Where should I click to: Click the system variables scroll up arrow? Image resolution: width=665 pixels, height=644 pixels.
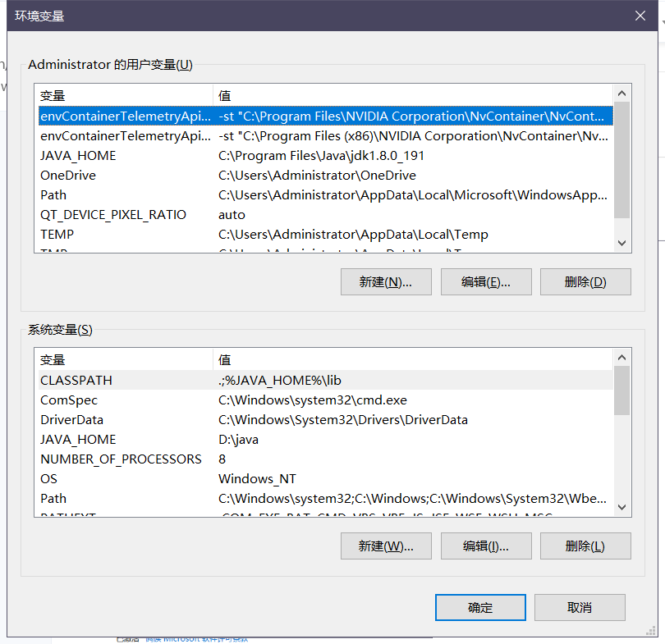[x=621, y=358]
